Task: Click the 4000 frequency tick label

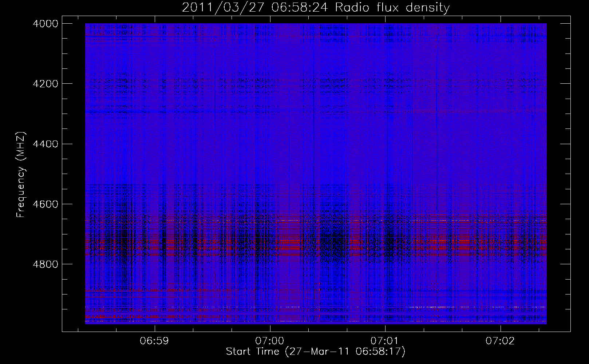Action: [x=46, y=24]
